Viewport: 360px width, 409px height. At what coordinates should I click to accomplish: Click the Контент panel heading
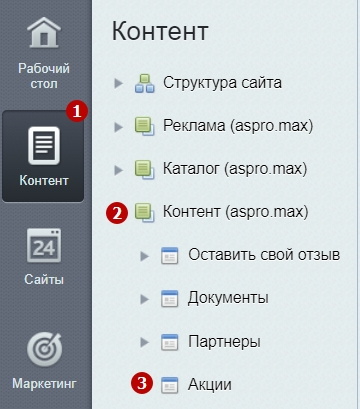(x=160, y=31)
